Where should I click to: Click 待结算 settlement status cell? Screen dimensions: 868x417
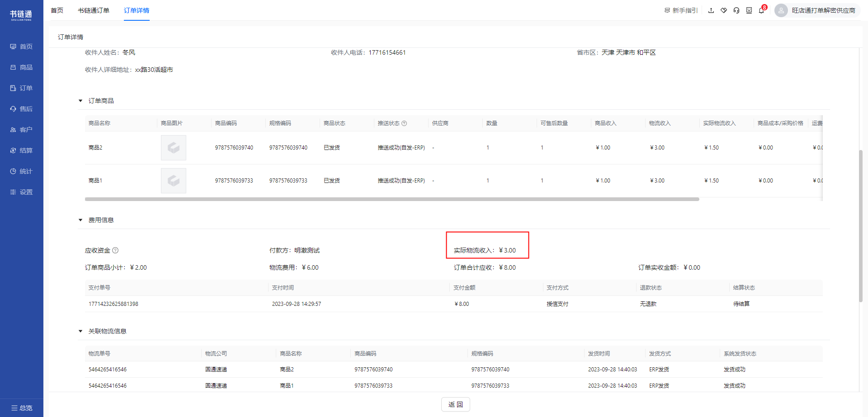[x=741, y=304]
